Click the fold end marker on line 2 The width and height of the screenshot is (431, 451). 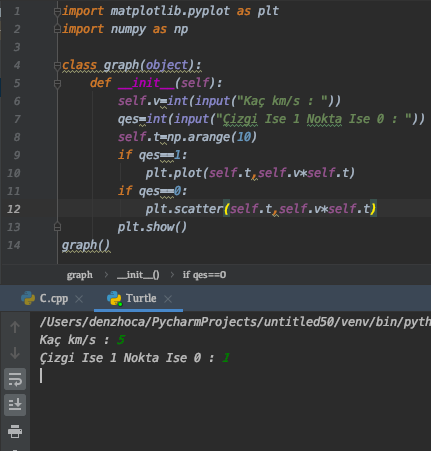tap(57, 29)
